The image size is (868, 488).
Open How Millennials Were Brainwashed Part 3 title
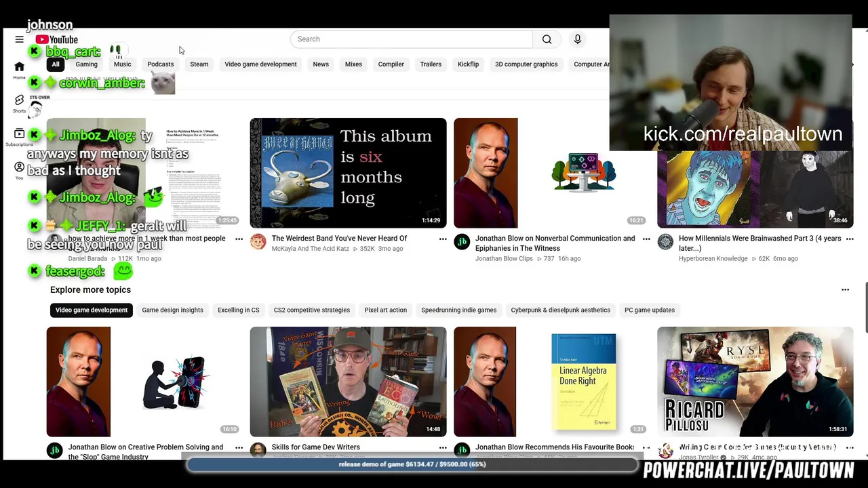pos(759,243)
